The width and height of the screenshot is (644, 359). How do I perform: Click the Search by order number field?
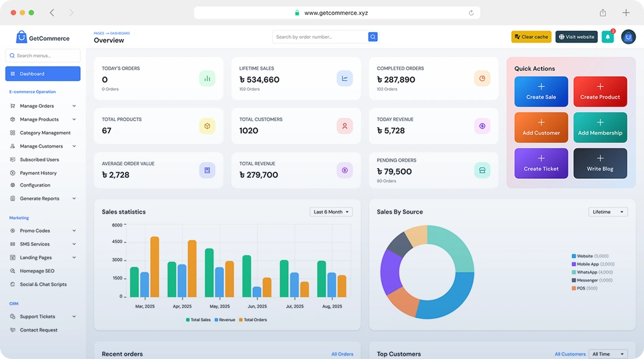click(x=320, y=37)
